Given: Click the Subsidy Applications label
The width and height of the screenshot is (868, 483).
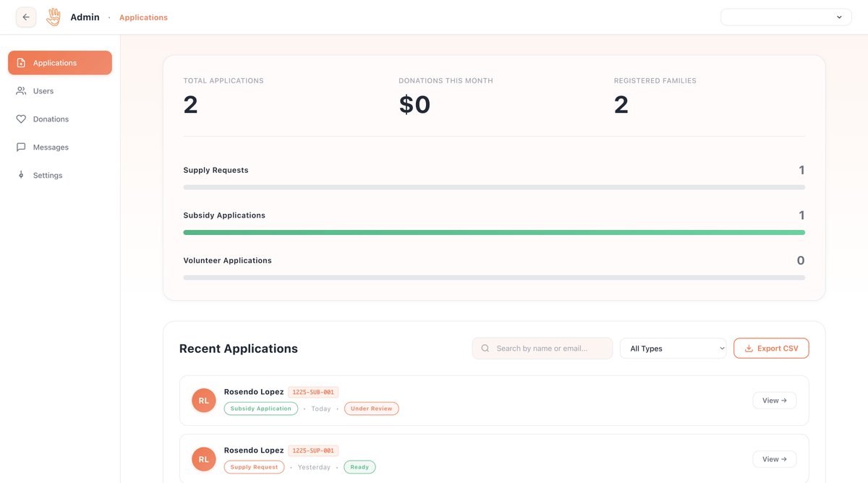Looking at the screenshot, I should 224,215.
